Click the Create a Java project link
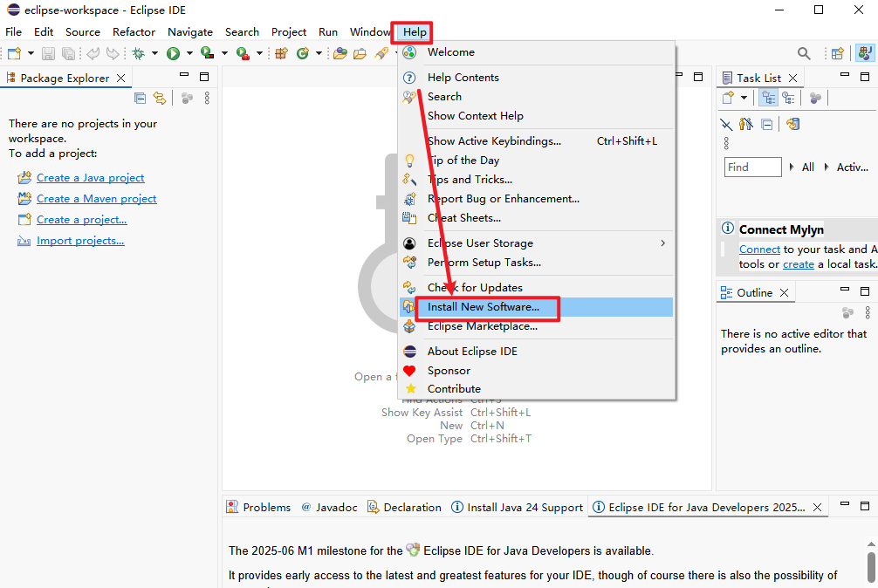 tap(90, 178)
